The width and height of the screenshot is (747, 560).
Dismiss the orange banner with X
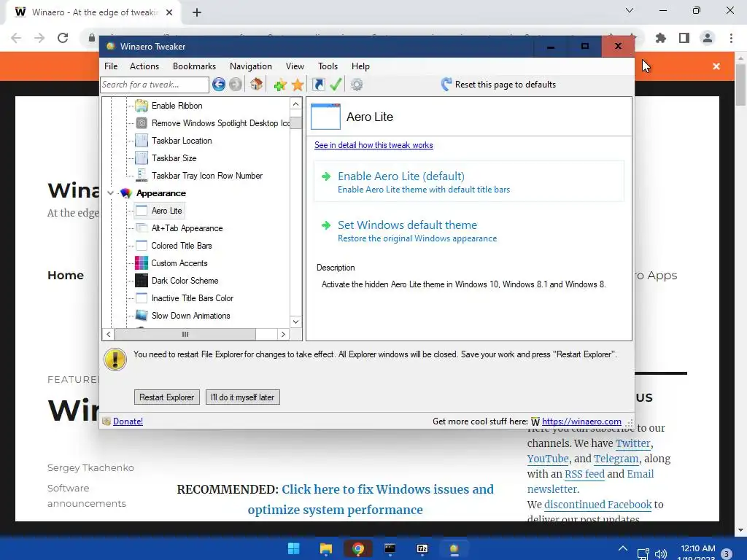tap(716, 66)
